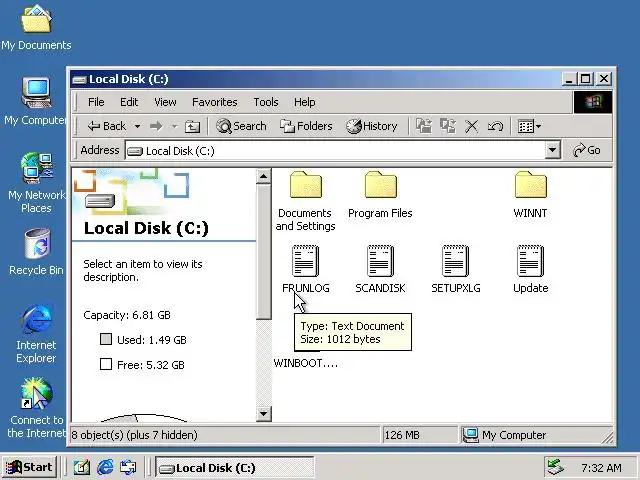Click the Back button
This screenshot has height=480, width=640.
(107, 127)
